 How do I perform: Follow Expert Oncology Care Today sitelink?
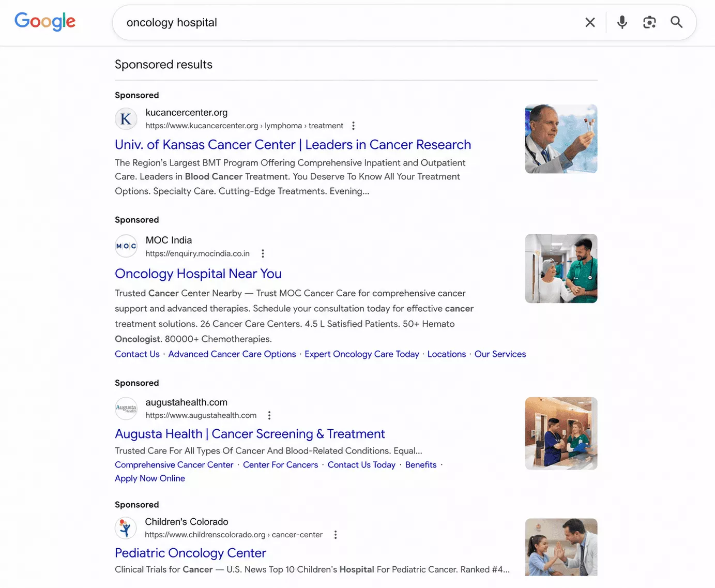coord(362,354)
